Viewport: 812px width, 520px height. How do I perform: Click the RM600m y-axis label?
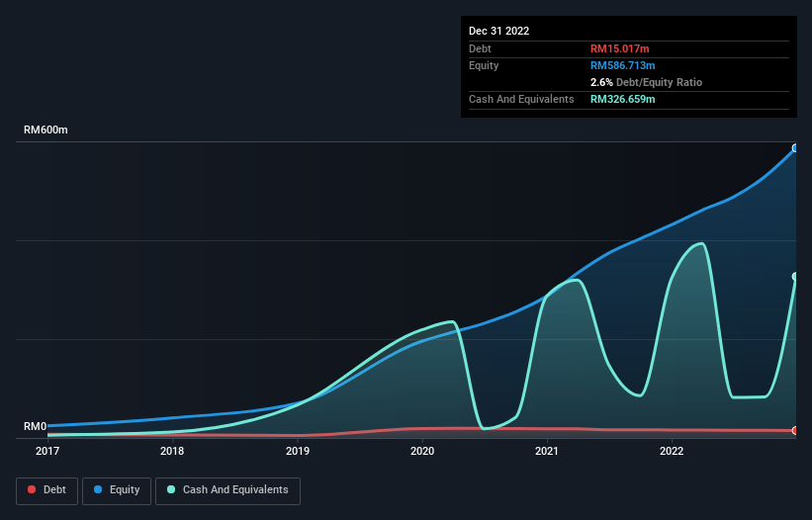pos(45,130)
